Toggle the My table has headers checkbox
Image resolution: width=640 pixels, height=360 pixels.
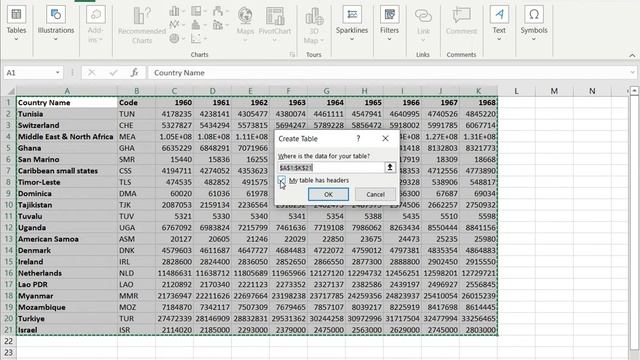coord(282,180)
